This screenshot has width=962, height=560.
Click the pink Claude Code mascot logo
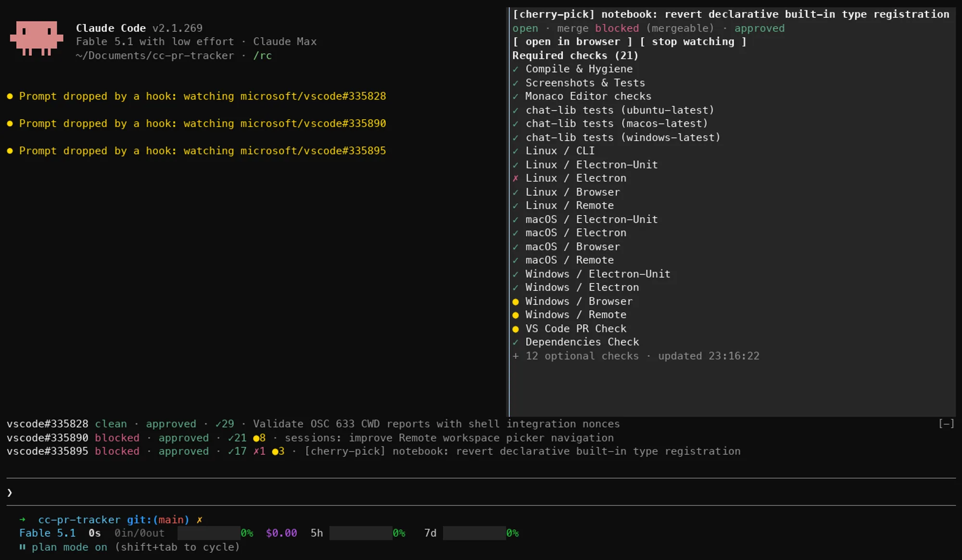[37, 38]
